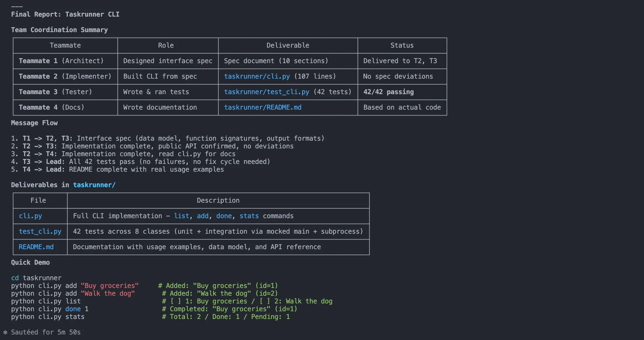Click the 'Description' column header
The width and height of the screenshot is (644, 340).
[x=218, y=200]
